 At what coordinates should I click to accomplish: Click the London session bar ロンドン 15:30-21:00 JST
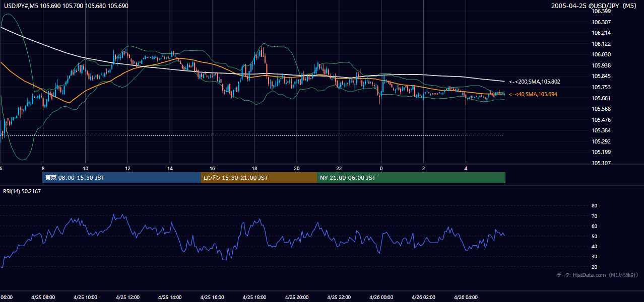[259, 178]
